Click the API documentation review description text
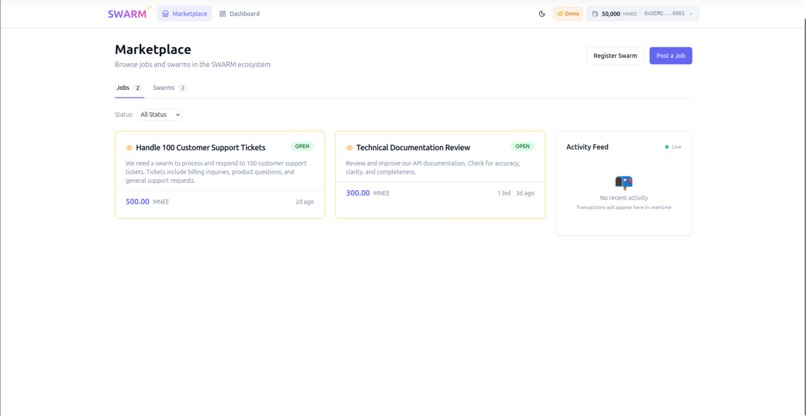 [433, 168]
